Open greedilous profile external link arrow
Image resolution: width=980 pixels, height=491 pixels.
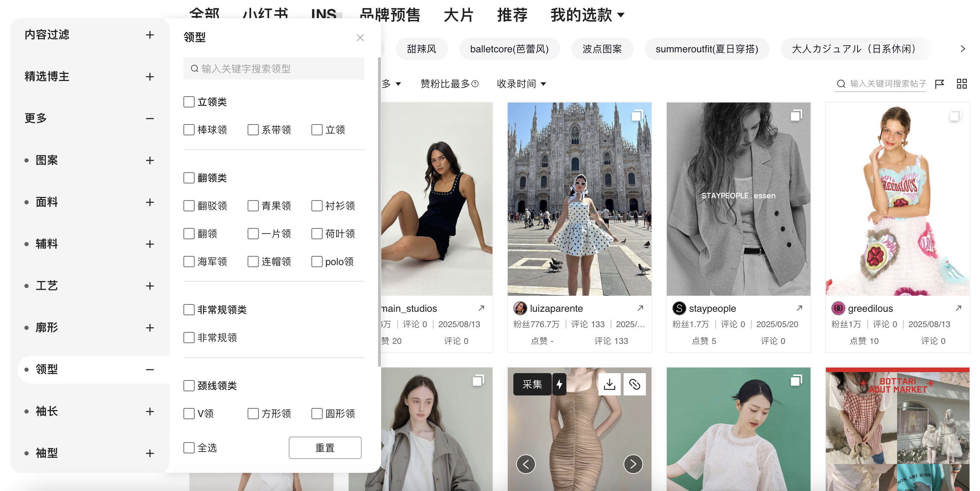click(958, 308)
